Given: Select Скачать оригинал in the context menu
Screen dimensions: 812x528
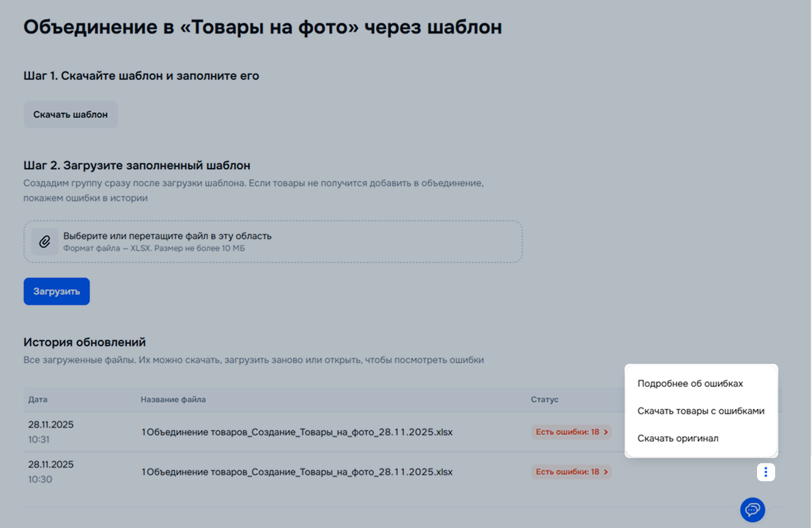Looking at the screenshot, I should pos(678,438).
